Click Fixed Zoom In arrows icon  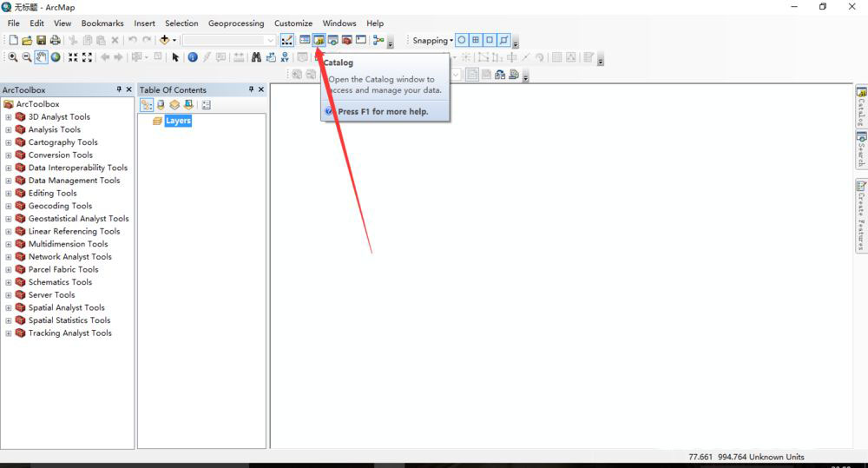73,57
